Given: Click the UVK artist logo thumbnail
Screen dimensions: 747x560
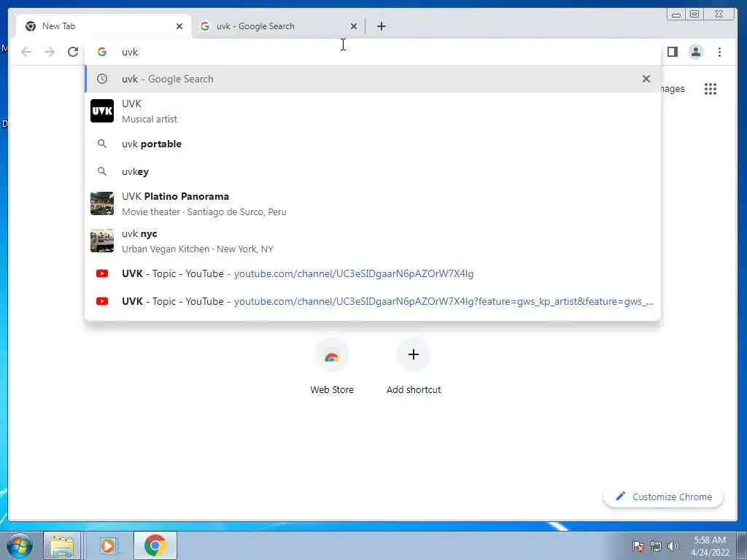Looking at the screenshot, I should pos(102,111).
